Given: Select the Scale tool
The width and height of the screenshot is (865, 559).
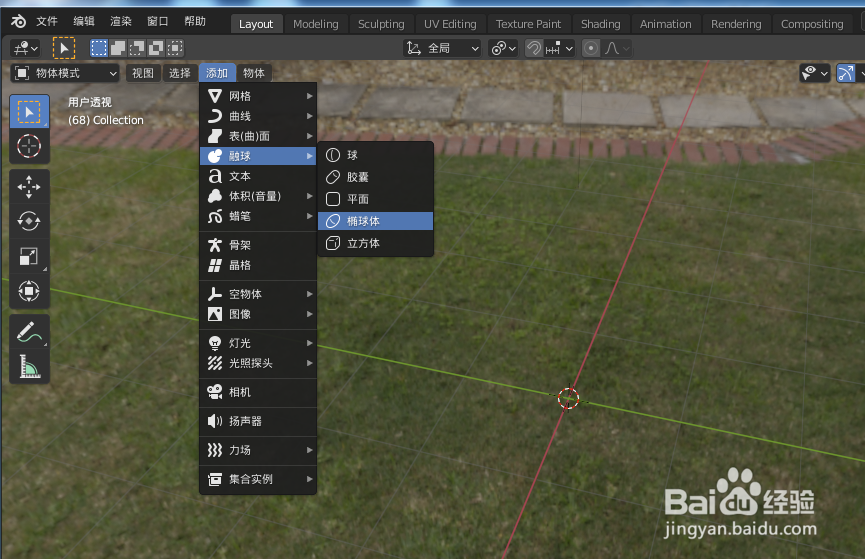Looking at the screenshot, I should (x=29, y=256).
